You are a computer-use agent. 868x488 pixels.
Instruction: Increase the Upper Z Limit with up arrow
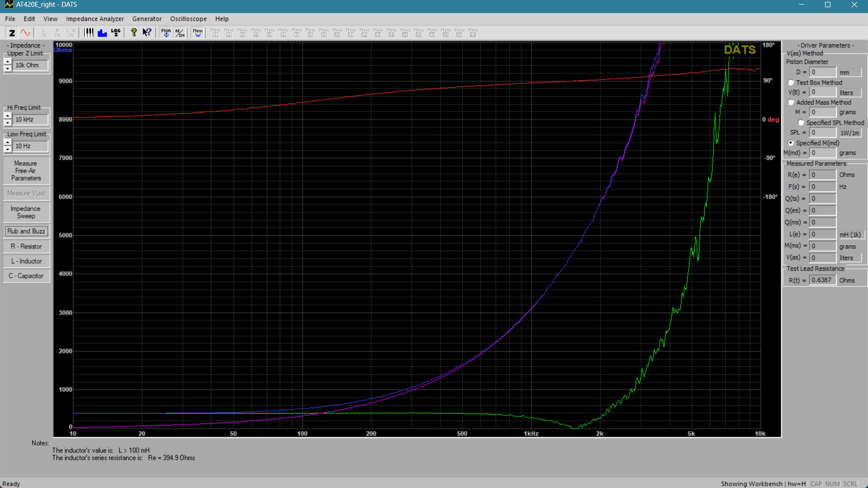click(8, 62)
